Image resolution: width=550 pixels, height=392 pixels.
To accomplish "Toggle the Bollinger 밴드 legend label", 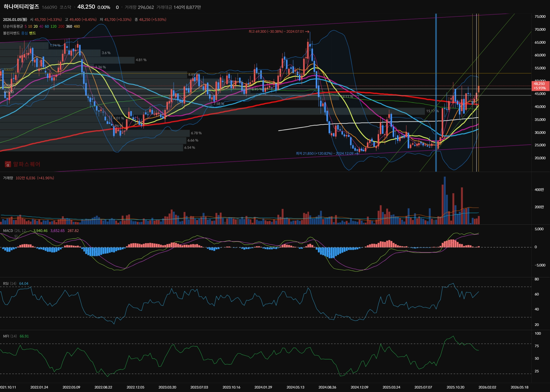I will [x=32, y=33].
